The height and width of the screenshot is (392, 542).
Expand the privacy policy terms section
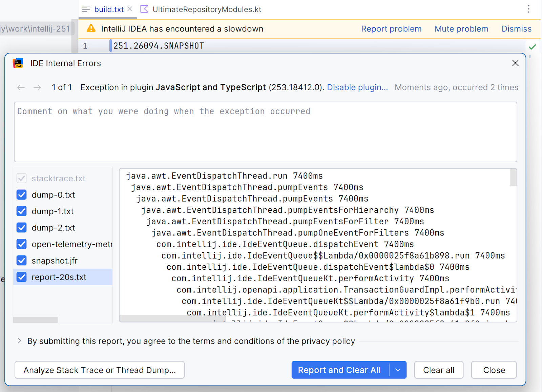point(19,341)
